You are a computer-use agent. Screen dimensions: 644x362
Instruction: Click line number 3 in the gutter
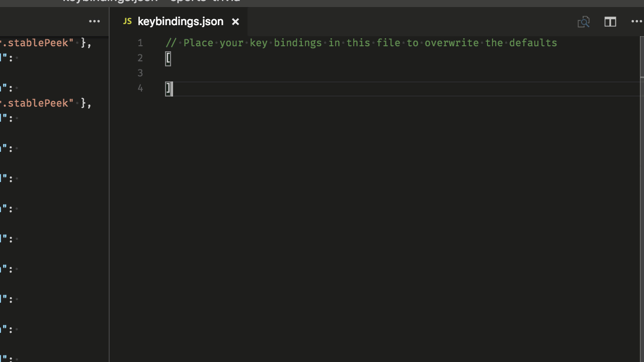coord(140,73)
